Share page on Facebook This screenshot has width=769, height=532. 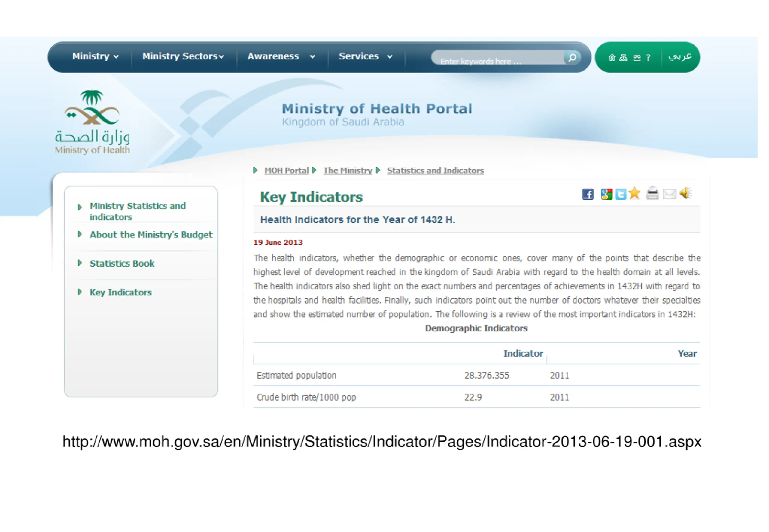[588, 194]
